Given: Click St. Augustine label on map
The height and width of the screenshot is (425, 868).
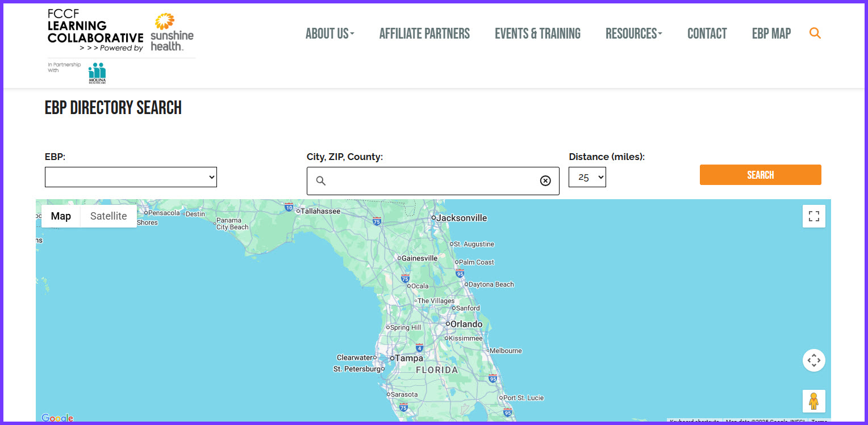Looking at the screenshot, I should [474, 244].
